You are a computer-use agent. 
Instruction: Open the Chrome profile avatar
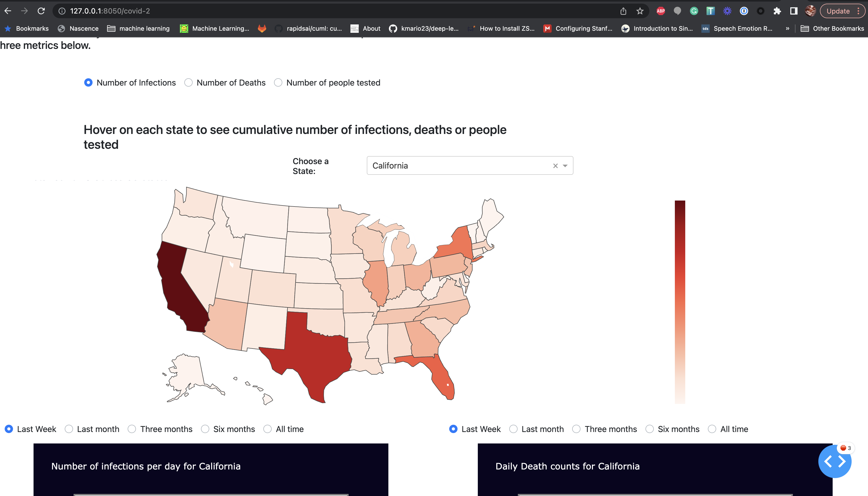pyautogui.click(x=811, y=11)
